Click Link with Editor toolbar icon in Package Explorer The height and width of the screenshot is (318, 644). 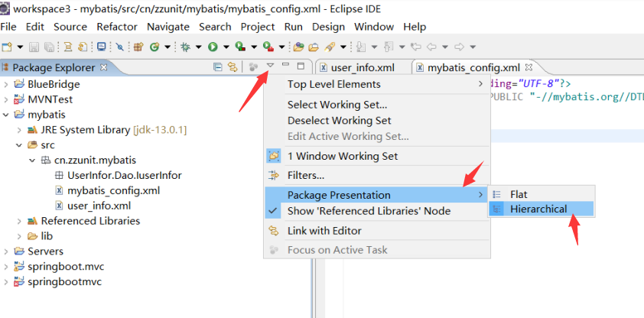233,67
